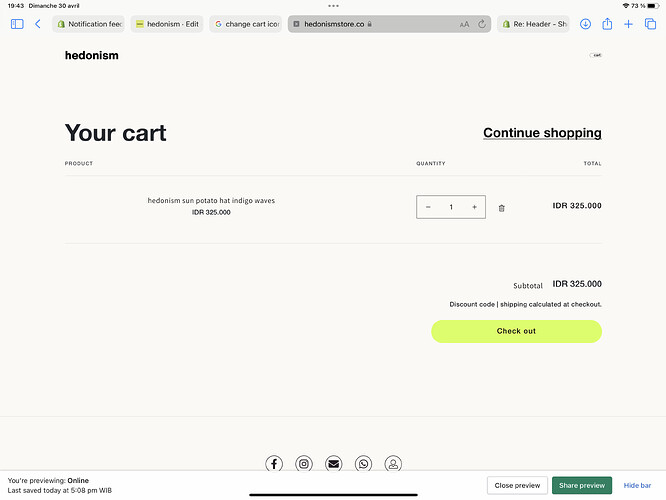Open the Instagram social link
666x500 pixels.
304,464
